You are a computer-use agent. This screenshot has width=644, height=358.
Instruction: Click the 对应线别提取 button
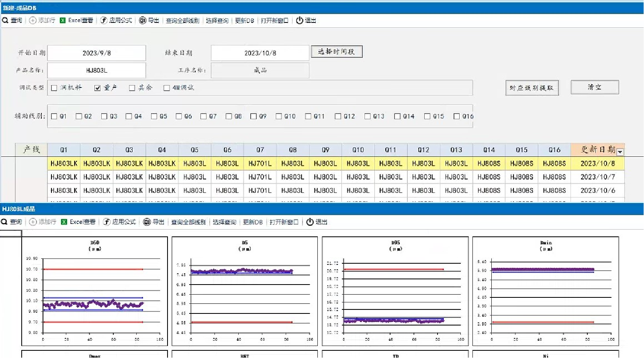click(532, 88)
